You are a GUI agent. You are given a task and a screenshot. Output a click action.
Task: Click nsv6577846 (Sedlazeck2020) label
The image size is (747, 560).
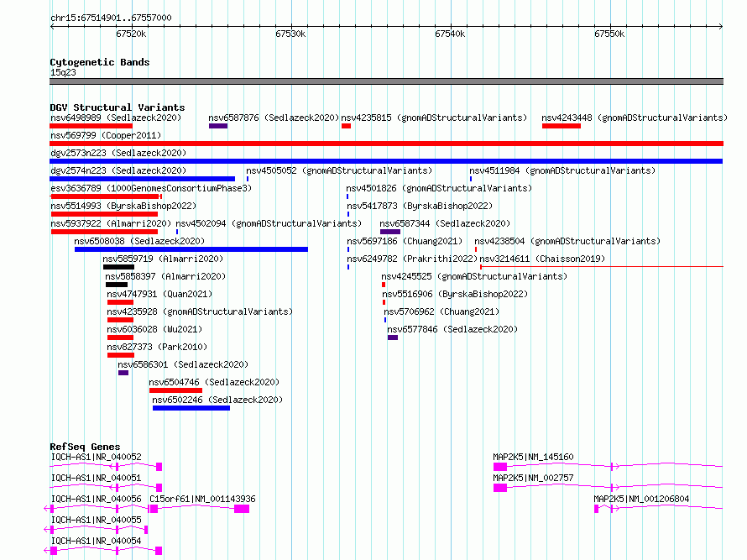coord(452,329)
